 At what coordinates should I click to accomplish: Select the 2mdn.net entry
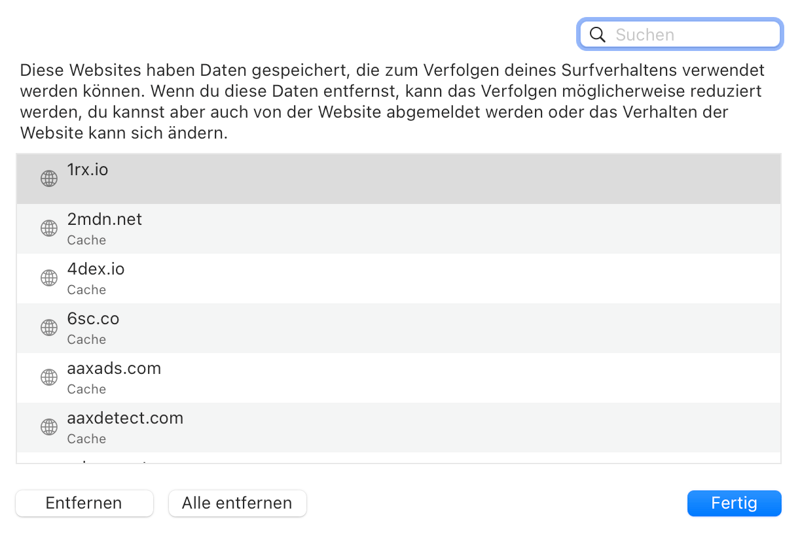[x=400, y=228]
